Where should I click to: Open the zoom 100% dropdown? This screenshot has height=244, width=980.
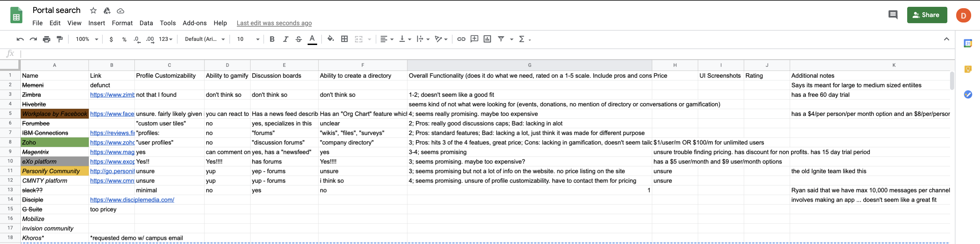87,39
